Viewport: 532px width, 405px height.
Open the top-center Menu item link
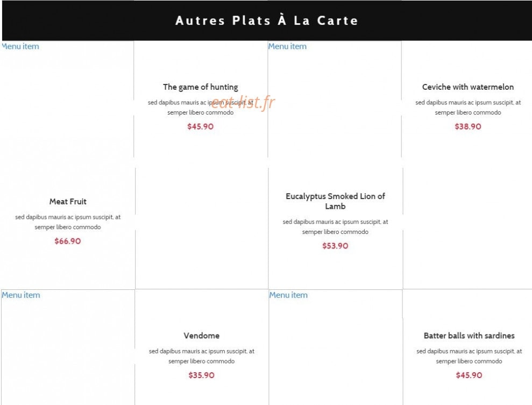[x=287, y=46]
